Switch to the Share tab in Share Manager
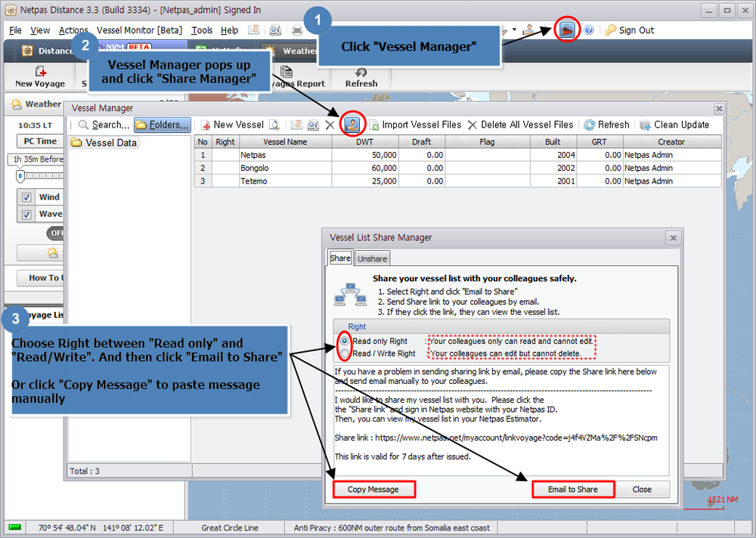The image size is (756, 538). (340, 258)
